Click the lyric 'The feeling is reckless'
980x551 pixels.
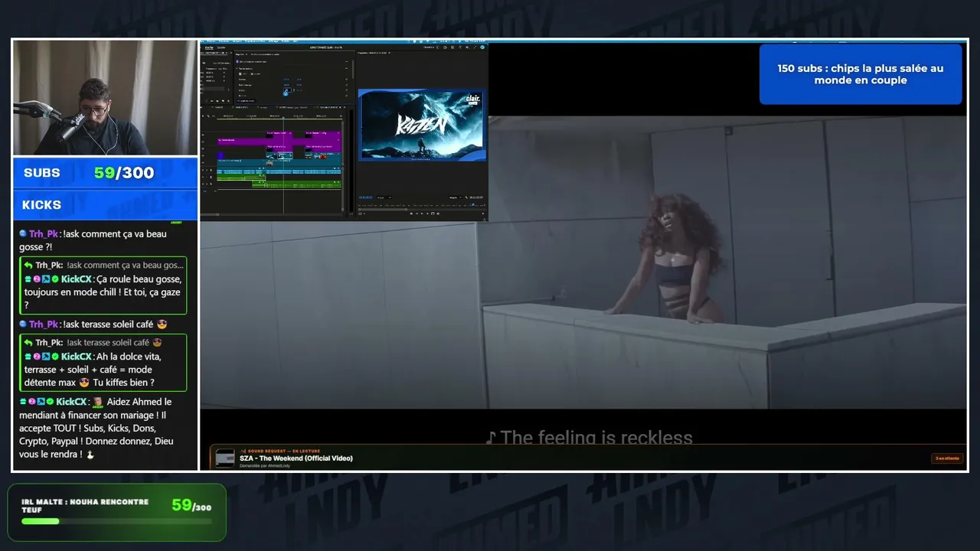point(596,438)
